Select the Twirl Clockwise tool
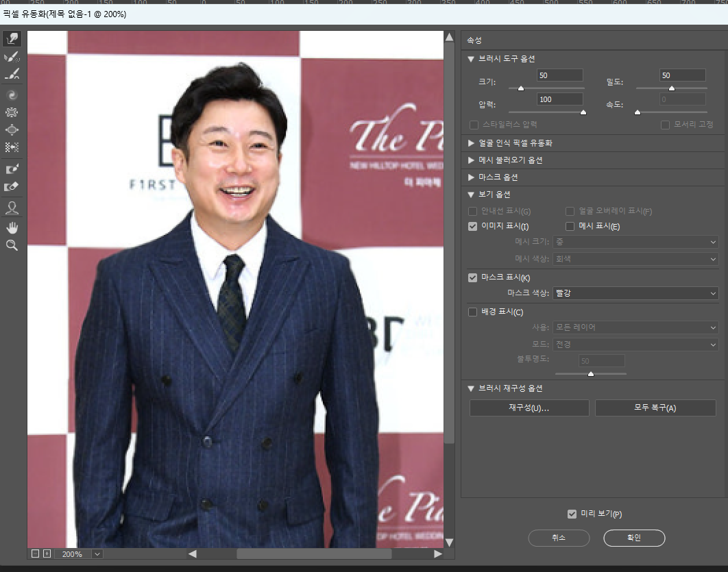Screen dimensions: 728x572 (12, 95)
